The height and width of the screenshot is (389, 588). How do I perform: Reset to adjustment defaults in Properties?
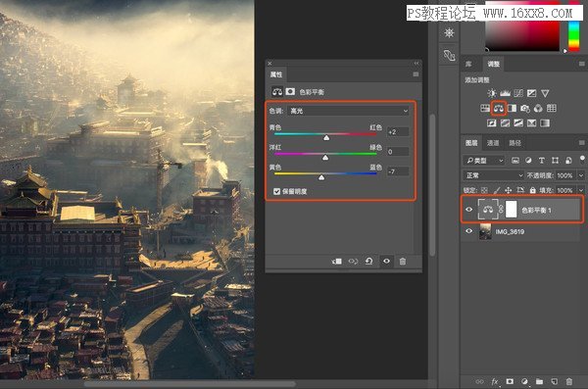369,261
